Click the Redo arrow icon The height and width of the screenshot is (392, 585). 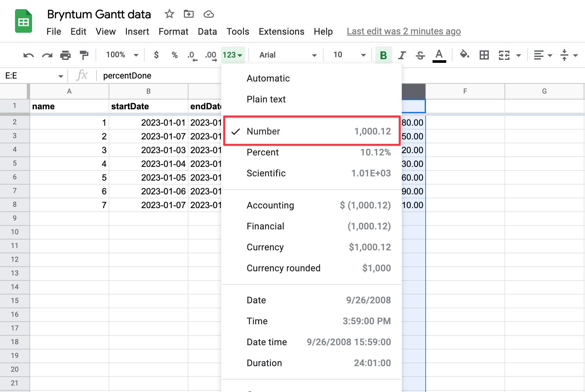[x=47, y=55]
